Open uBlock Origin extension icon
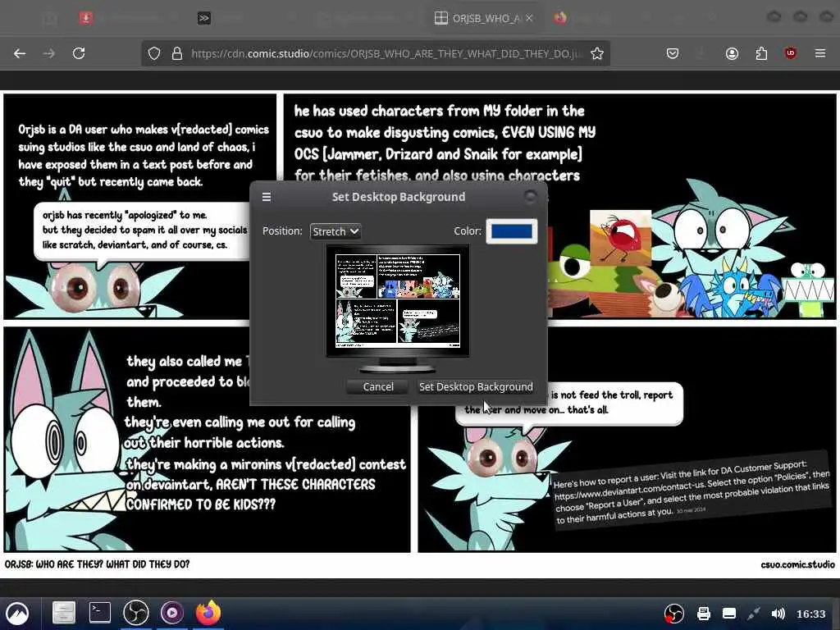Image resolution: width=840 pixels, height=630 pixels. pos(790,53)
